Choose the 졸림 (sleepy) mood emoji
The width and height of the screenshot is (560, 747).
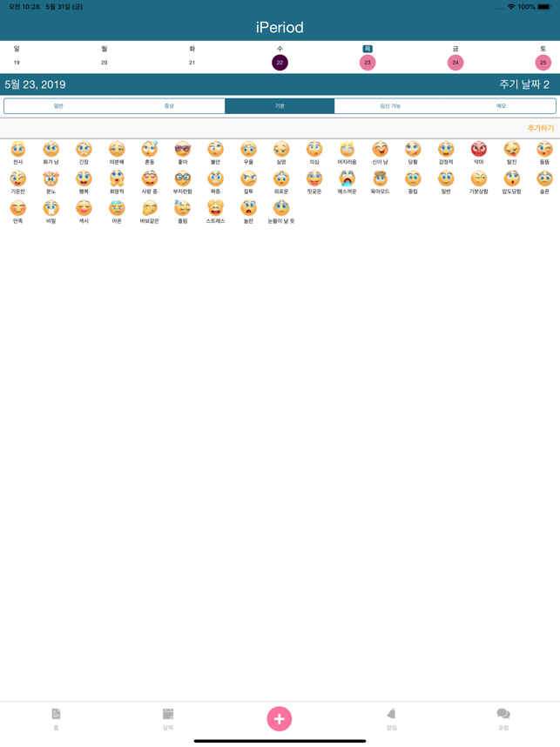click(182, 210)
